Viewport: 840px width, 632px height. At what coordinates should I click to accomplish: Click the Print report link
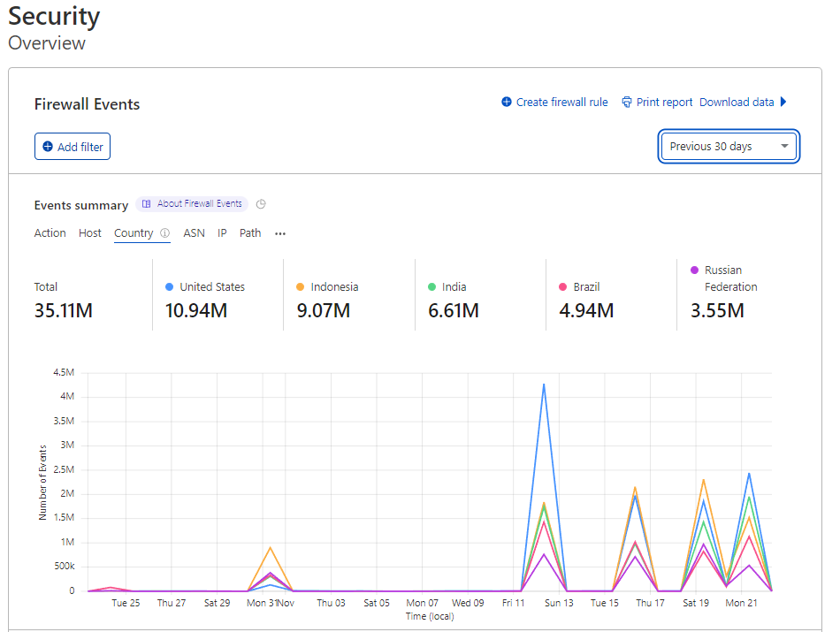[x=664, y=103]
